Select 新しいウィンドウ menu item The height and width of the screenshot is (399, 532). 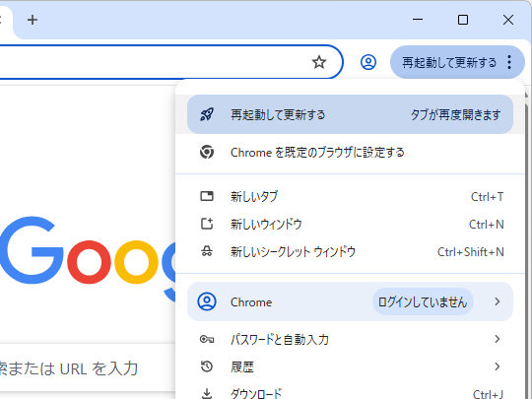(350, 225)
